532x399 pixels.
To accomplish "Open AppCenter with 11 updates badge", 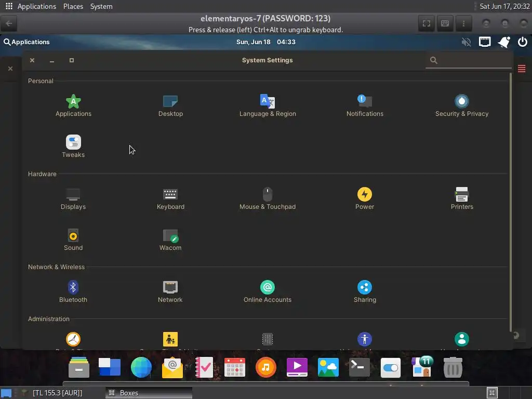I will [x=422, y=367].
